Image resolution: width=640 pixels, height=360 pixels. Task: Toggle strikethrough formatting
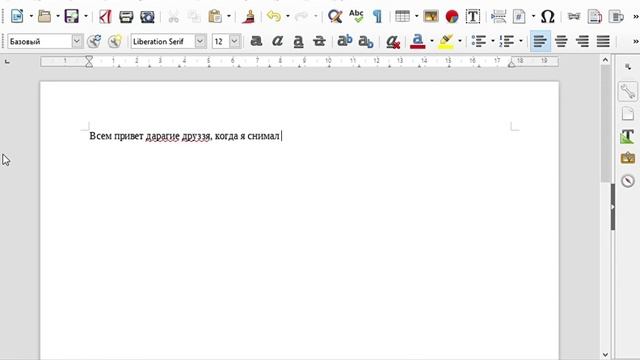pos(319,41)
